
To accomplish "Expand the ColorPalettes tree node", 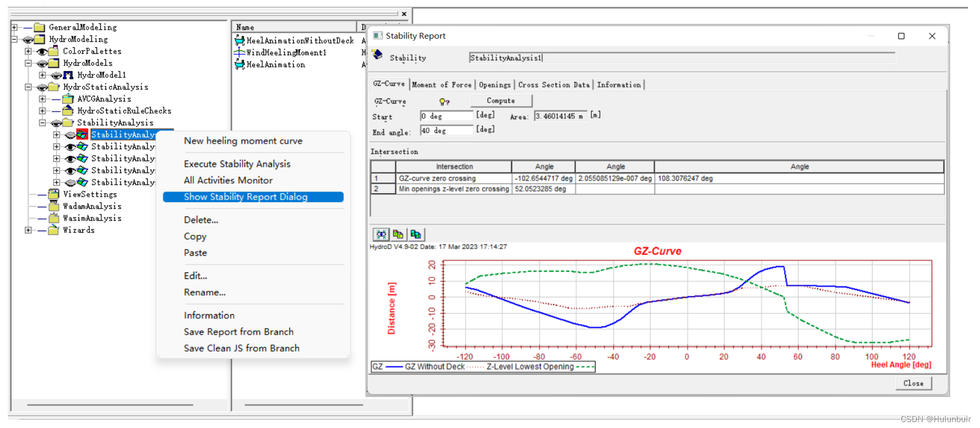I will (28, 51).
